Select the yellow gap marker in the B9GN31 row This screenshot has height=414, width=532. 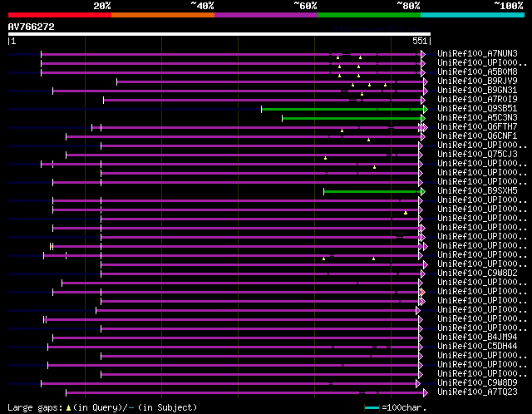point(362,94)
